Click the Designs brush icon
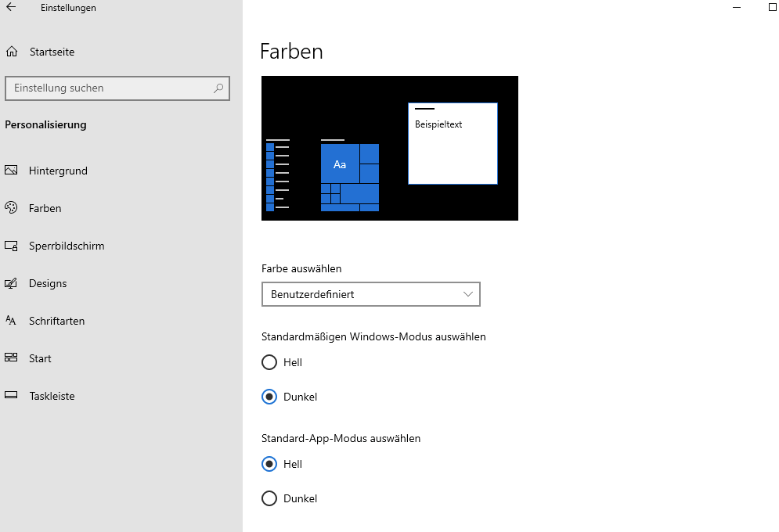This screenshot has width=779, height=532. 11,283
